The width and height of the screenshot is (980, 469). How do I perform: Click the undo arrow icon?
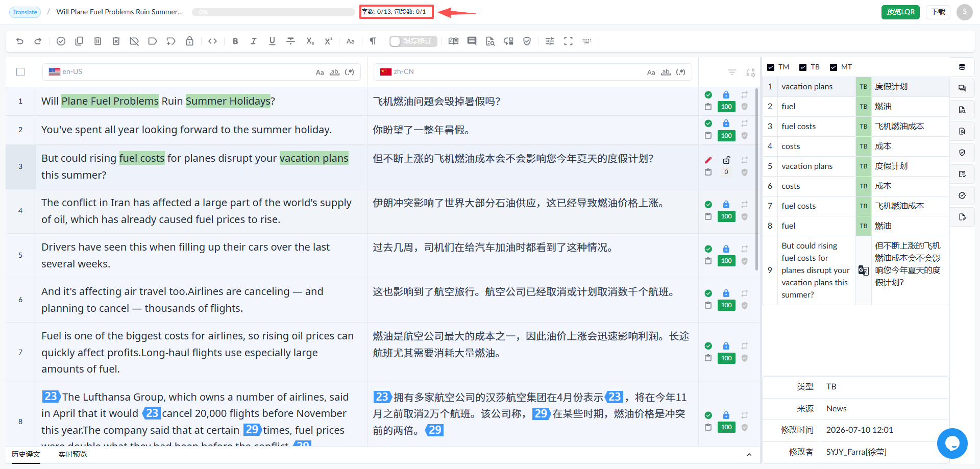(x=20, y=41)
